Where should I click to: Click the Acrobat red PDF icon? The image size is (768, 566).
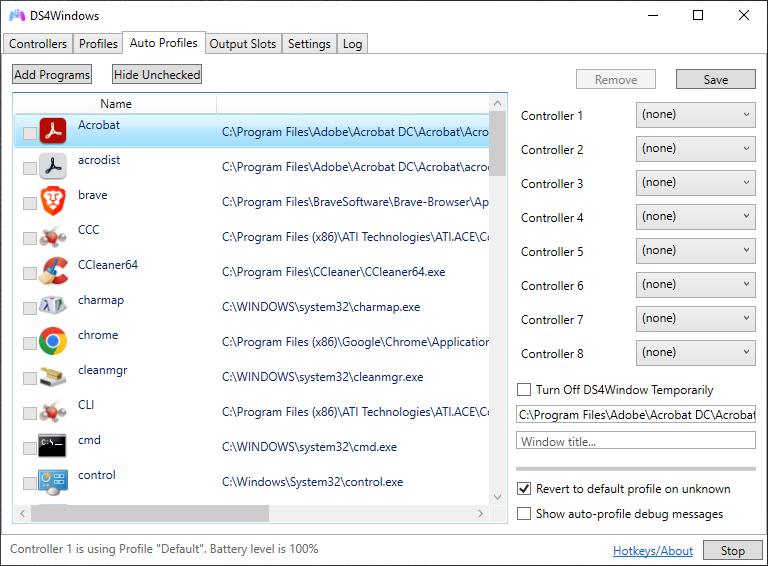pyautogui.click(x=53, y=131)
